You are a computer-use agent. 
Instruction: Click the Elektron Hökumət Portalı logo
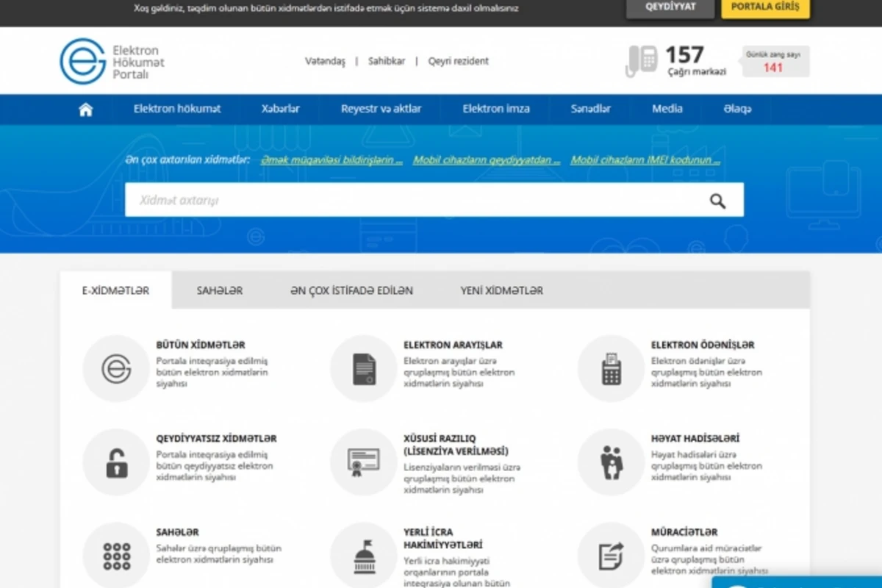[112, 62]
